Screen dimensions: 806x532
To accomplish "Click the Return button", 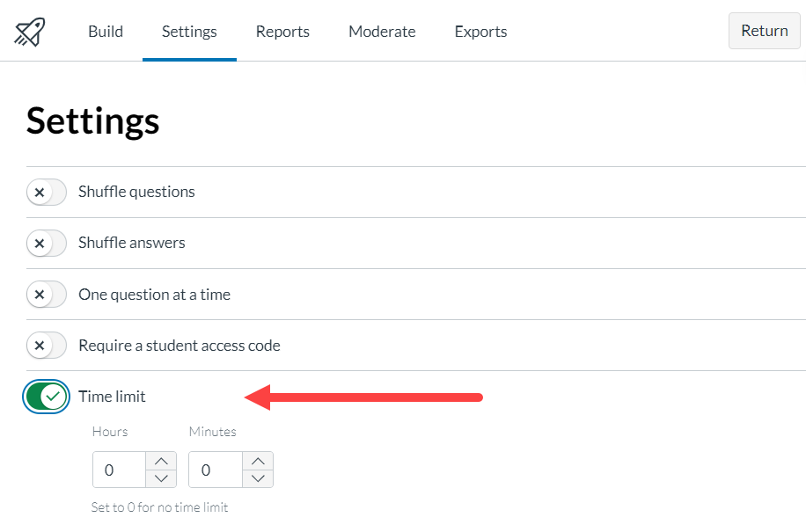I will (764, 30).
